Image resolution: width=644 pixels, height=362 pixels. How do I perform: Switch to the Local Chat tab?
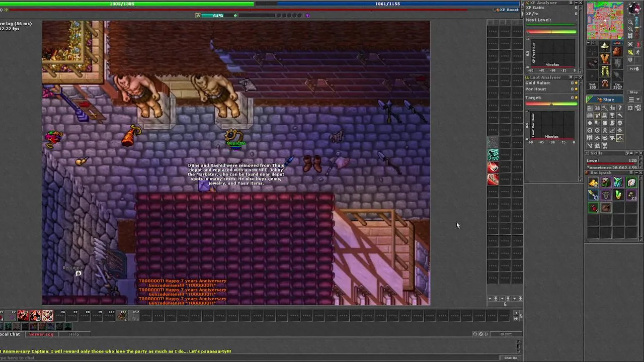[11, 334]
